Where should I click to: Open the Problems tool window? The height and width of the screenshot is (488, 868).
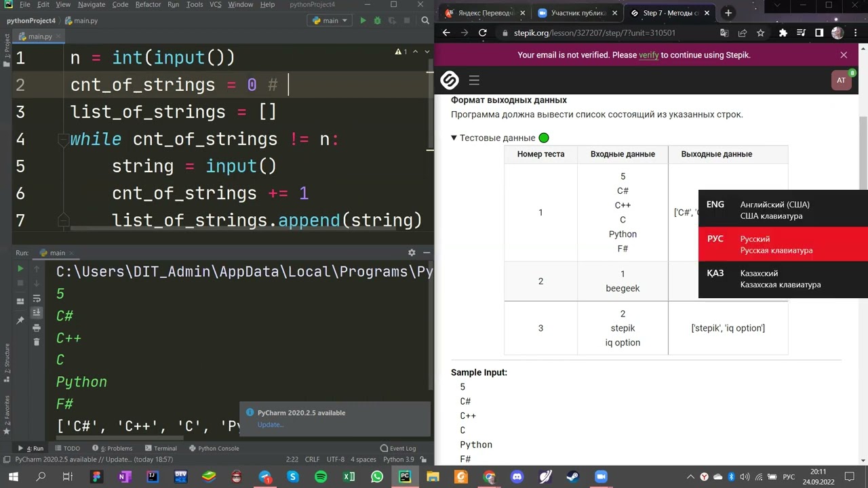click(113, 448)
